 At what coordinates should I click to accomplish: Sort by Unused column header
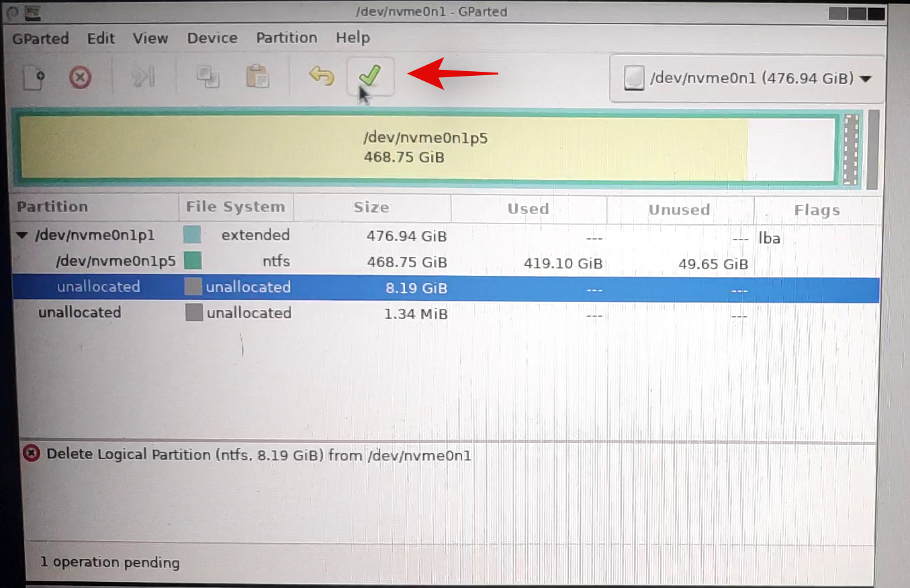(x=680, y=210)
